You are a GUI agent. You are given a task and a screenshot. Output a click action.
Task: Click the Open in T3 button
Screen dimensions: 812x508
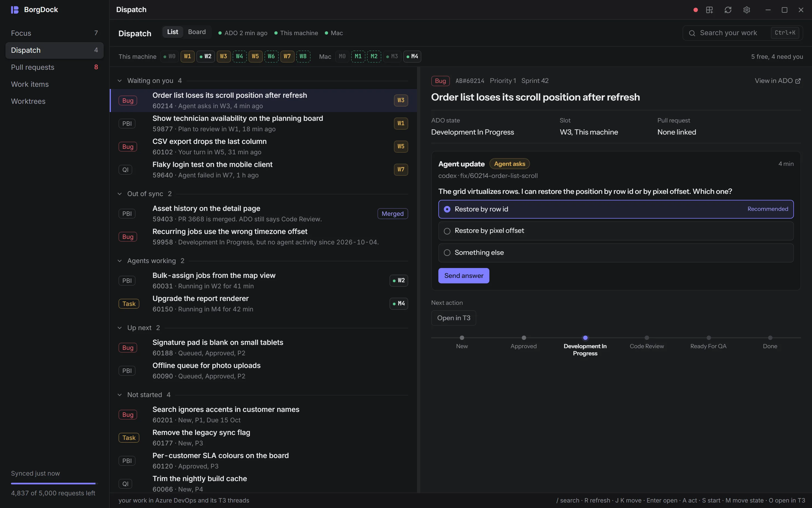pos(454,318)
